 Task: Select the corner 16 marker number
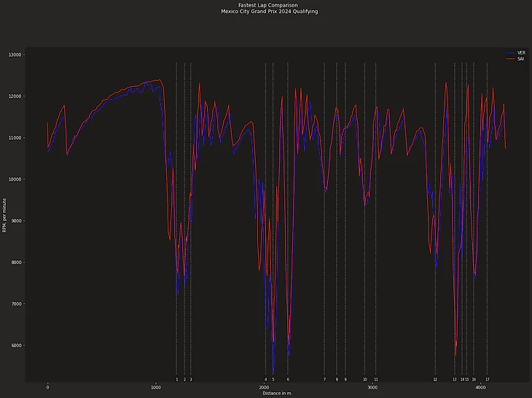[x=474, y=380]
